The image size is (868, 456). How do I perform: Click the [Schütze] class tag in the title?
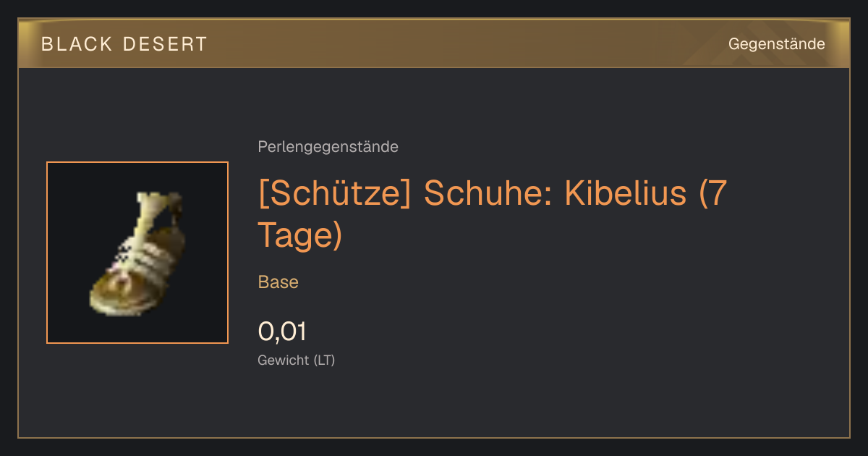point(334,195)
